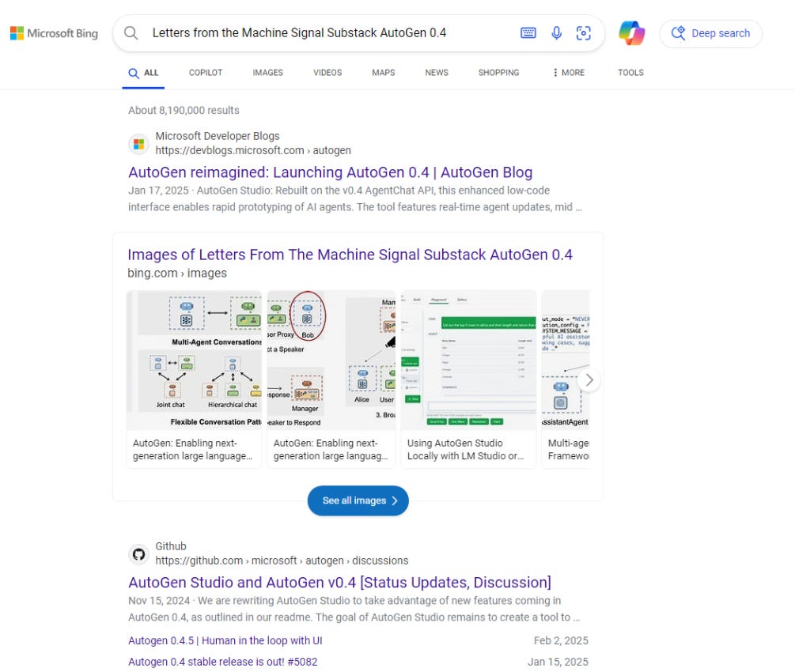Click next arrow on image carousel

pos(589,380)
